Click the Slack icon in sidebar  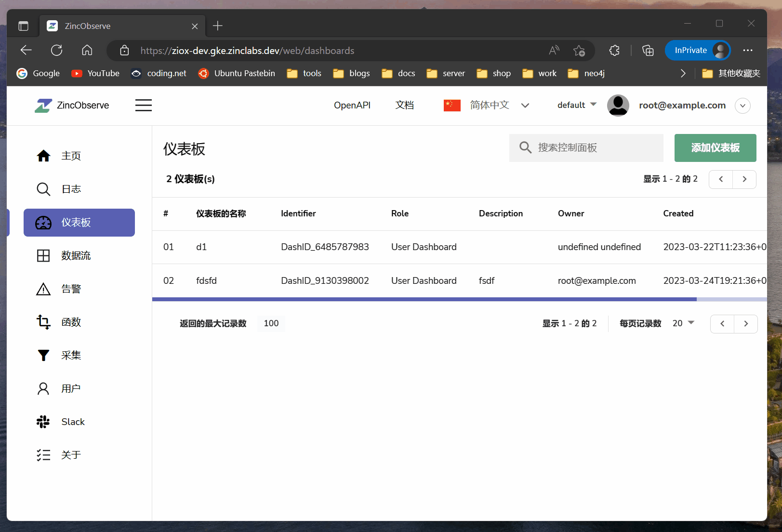pos(43,421)
